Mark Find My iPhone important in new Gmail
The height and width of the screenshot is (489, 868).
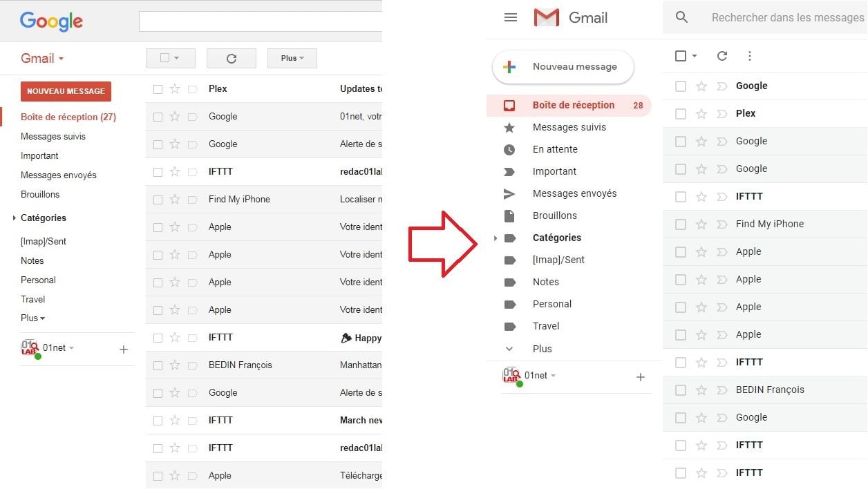click(722, 224)
